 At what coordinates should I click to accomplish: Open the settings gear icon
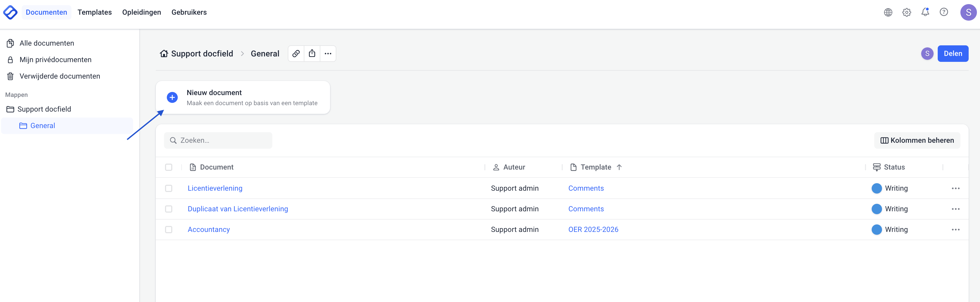907,12
